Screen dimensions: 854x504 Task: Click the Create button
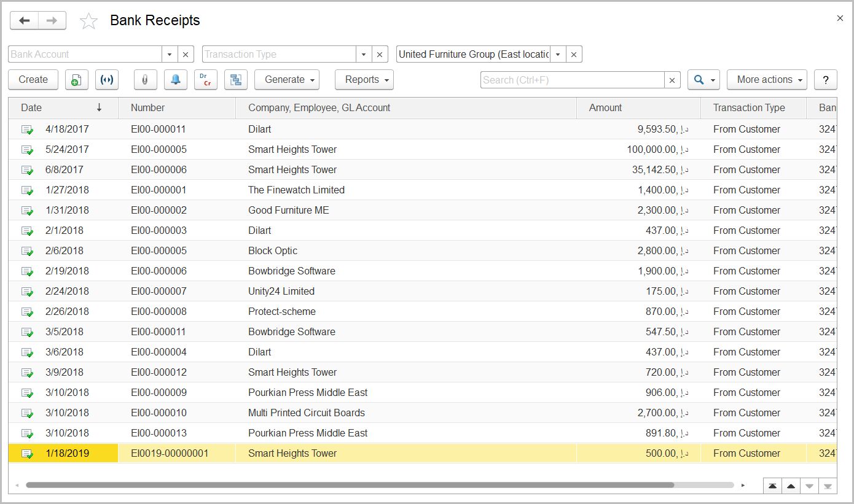click(x=33, y=80)
